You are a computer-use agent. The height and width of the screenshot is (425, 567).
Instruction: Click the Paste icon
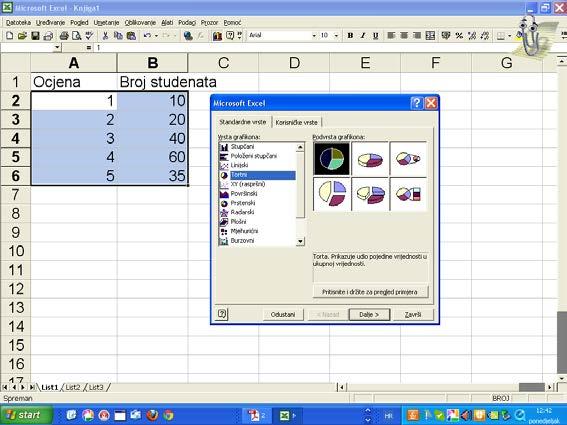pos(131,35)
